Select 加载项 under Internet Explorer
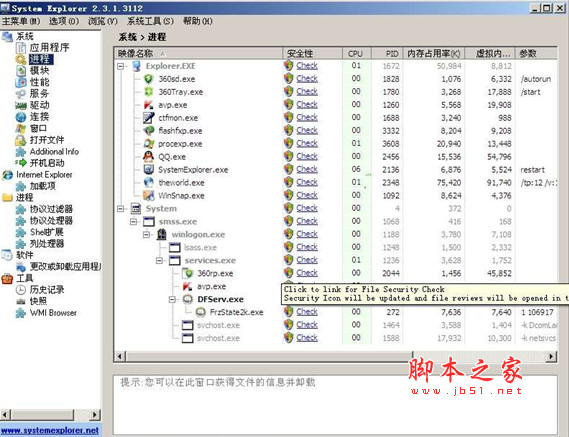This screenshot has height=437, width=569. [x=43, y=186]
